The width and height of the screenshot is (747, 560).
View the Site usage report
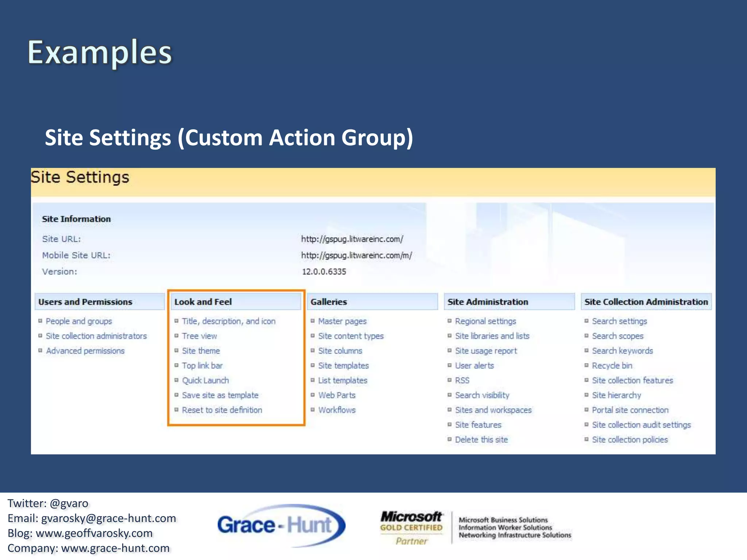[x=486, y=351]
